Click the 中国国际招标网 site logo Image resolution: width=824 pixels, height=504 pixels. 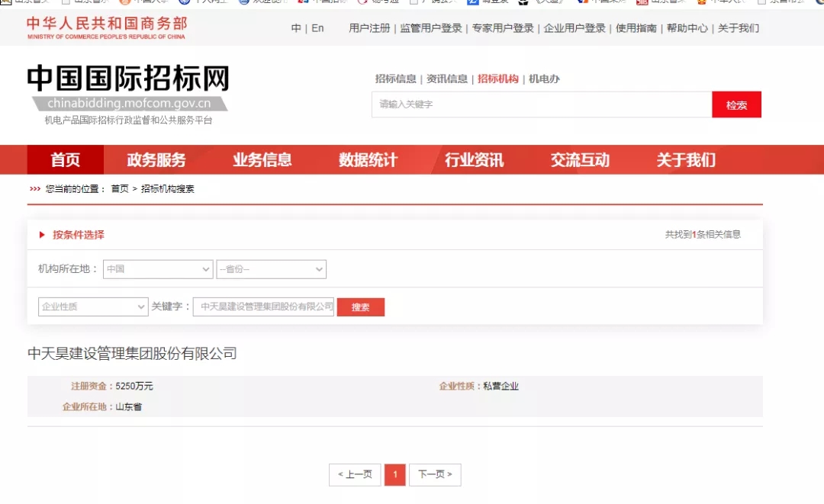point(128,79)
